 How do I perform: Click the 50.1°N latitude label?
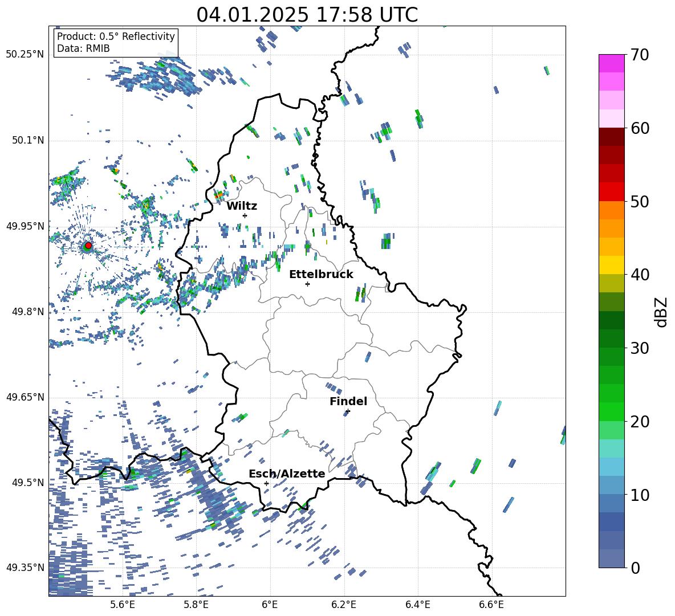(27, 140)
